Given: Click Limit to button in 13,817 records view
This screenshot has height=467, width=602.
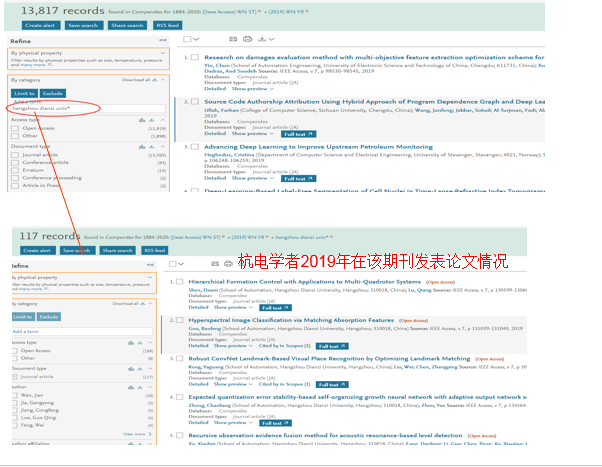Looking at the screenshot, I should (24, 93).
